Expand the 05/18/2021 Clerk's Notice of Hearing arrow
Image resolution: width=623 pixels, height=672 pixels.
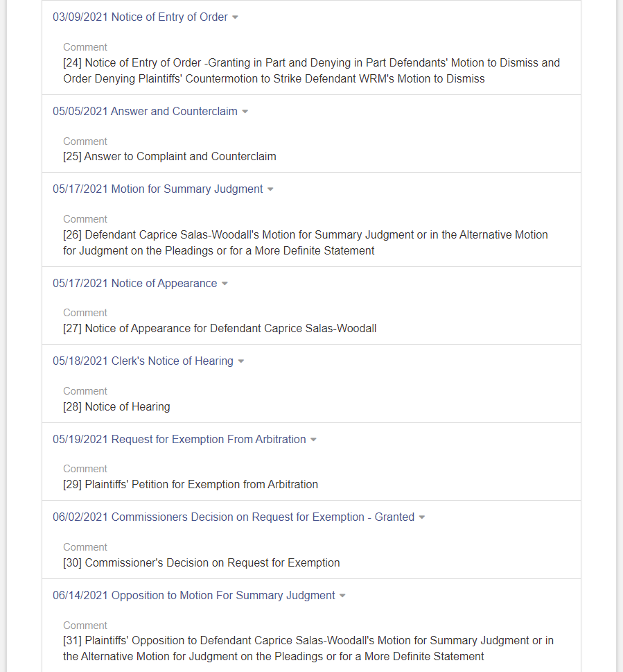(241, 361)
